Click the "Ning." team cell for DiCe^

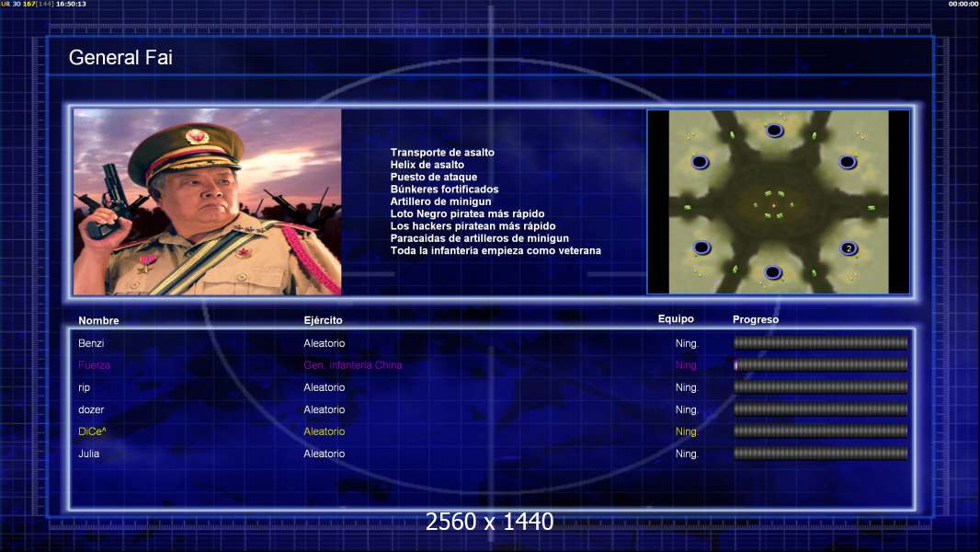[x=686, y=431]
